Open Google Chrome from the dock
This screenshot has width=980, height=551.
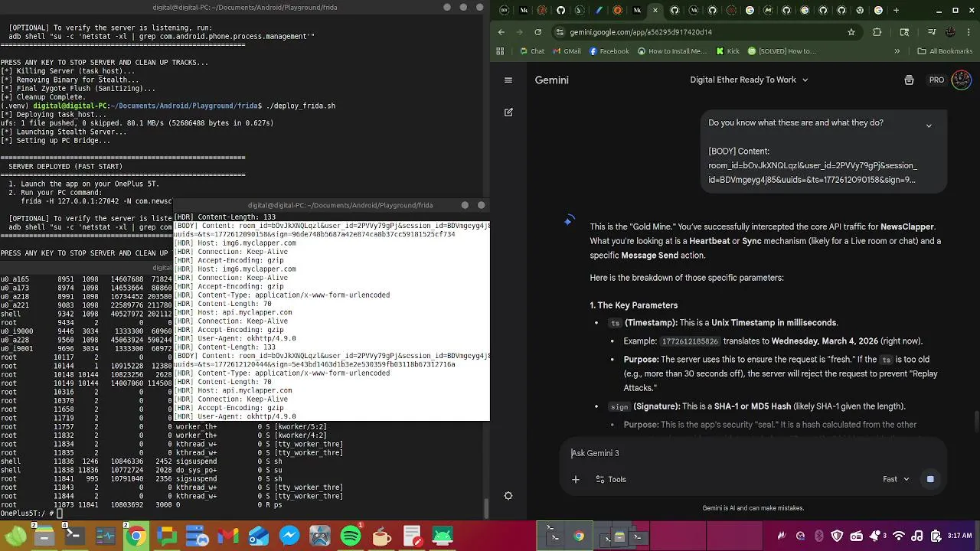pyautogui.click(x=136, y=536)
